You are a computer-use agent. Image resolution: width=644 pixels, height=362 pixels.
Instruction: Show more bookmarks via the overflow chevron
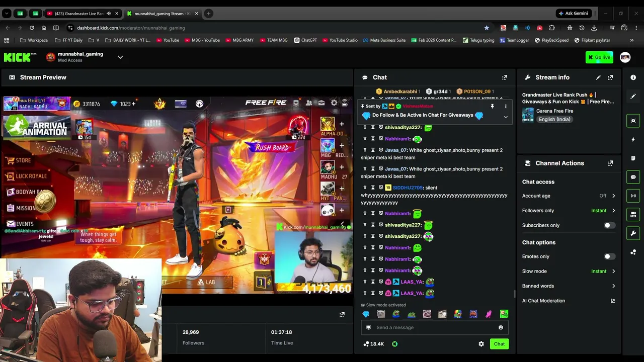point(632,40)
